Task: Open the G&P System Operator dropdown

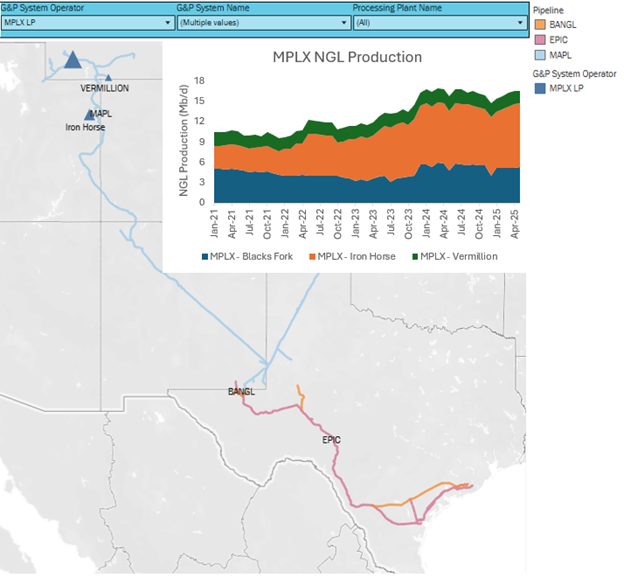Action: pos(88,23)
